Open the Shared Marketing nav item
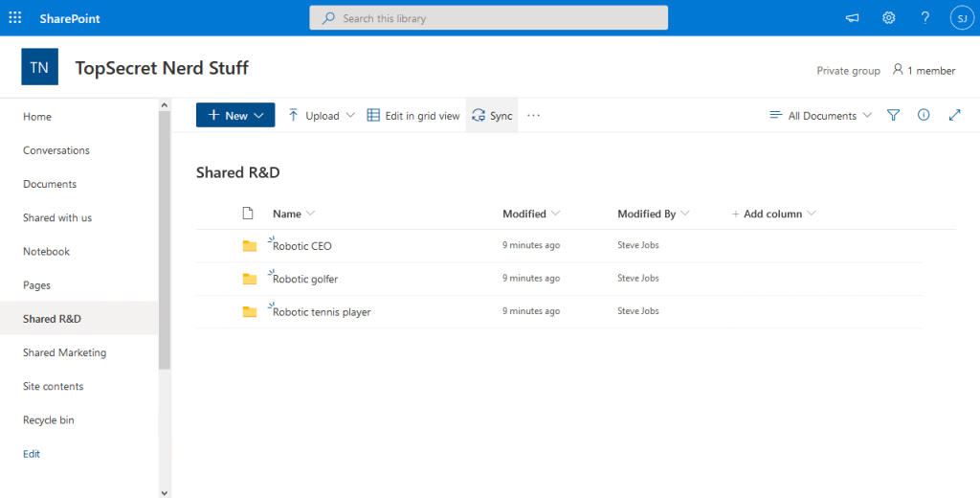This screenshot has width=980, height=498. click(x=64, y=352)
